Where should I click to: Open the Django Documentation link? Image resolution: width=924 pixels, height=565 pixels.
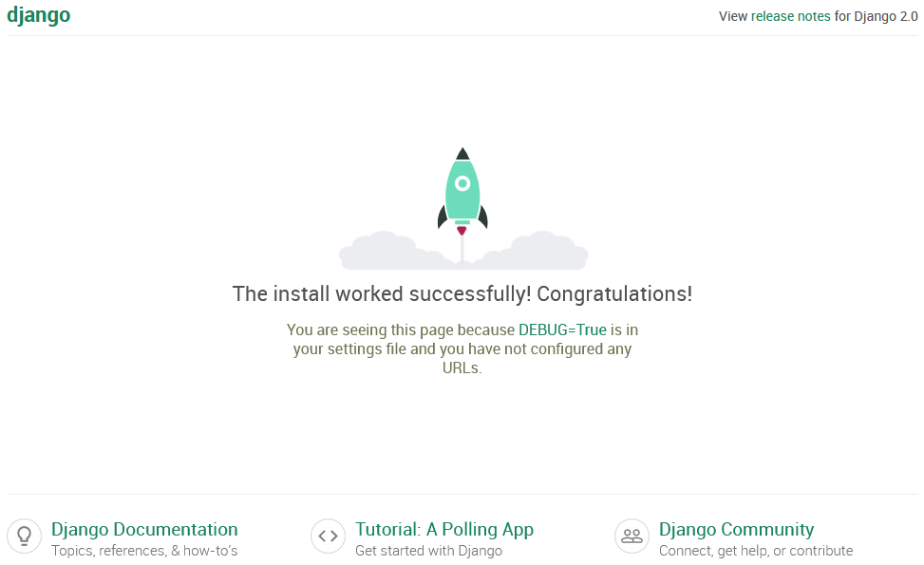(x=144, y=529)
